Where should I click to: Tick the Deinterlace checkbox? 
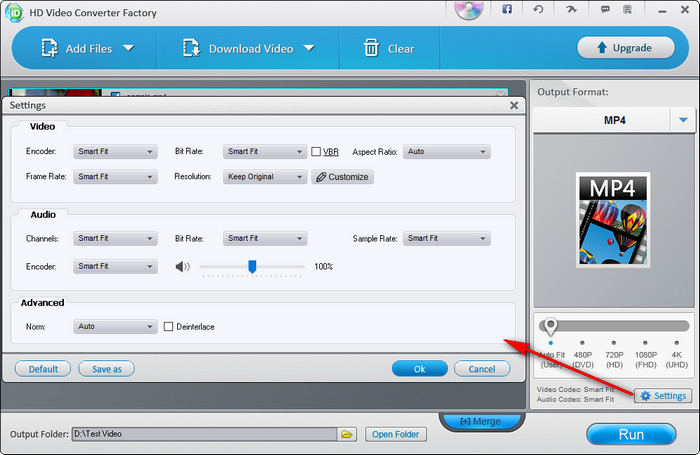(168, 327)
